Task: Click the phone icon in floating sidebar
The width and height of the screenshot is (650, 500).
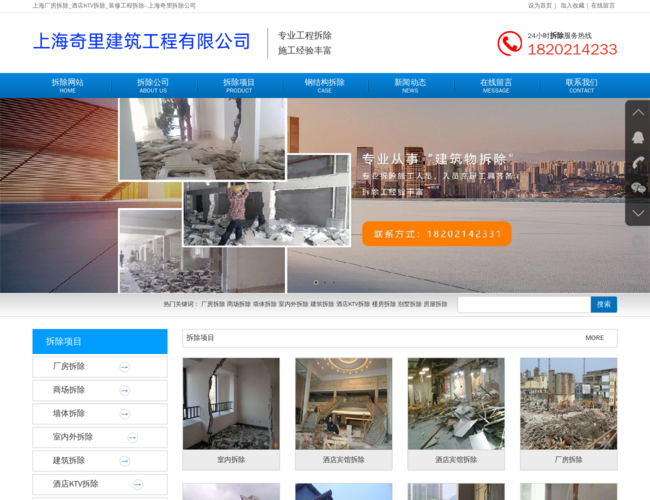Action: (x=638, y=163)
